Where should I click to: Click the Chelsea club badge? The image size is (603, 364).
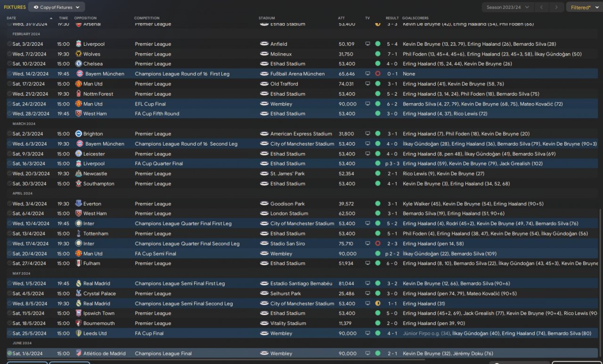click(79, 64)
